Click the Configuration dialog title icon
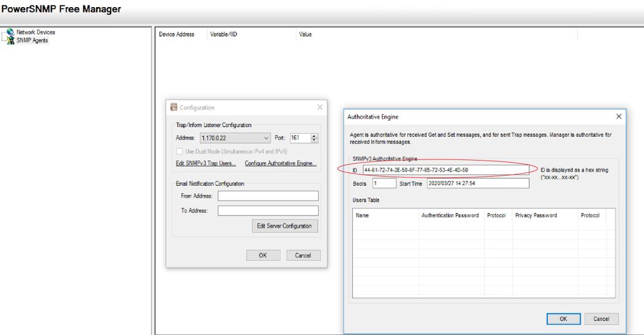The image size is (644, 335). click(174, 107)
